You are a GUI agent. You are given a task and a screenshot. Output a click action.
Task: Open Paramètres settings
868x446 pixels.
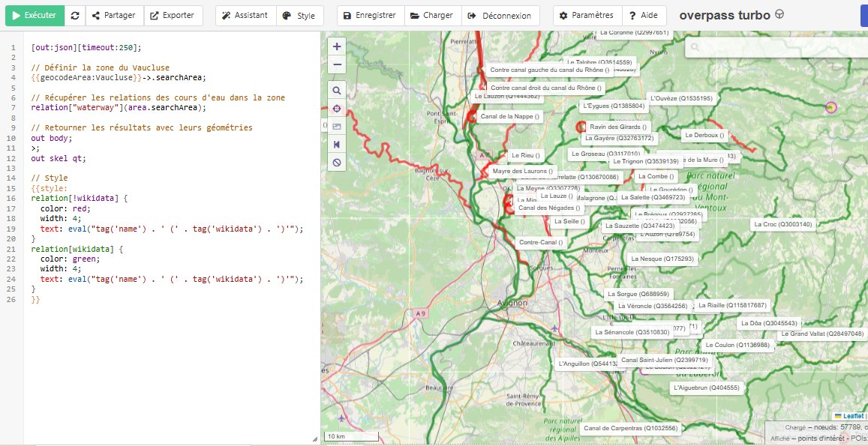[x=587, y=16]
